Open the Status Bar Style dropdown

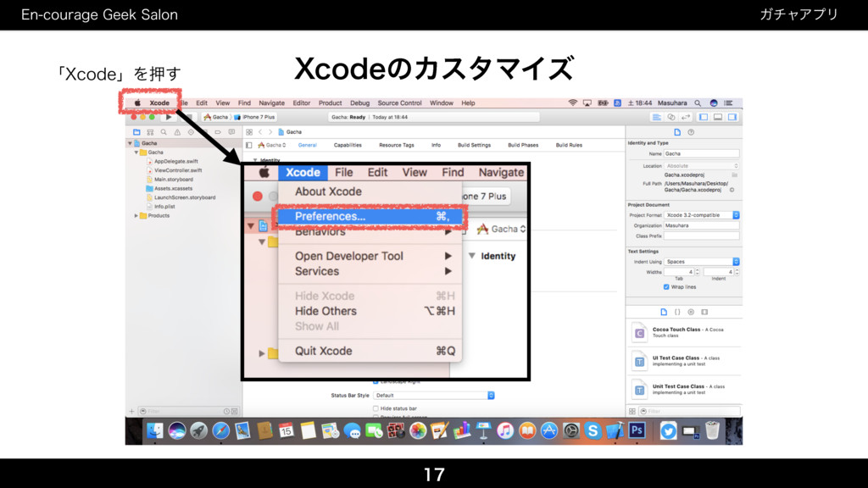[x=434, y=396]
